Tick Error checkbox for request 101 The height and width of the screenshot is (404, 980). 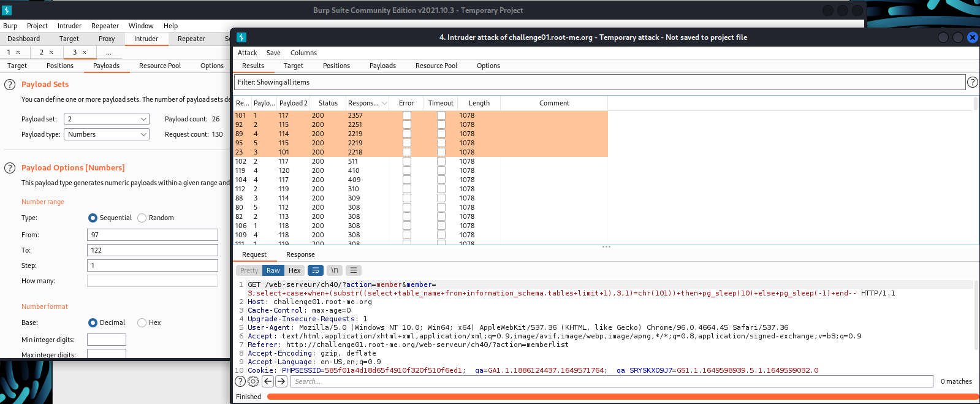tap(407, 115)
